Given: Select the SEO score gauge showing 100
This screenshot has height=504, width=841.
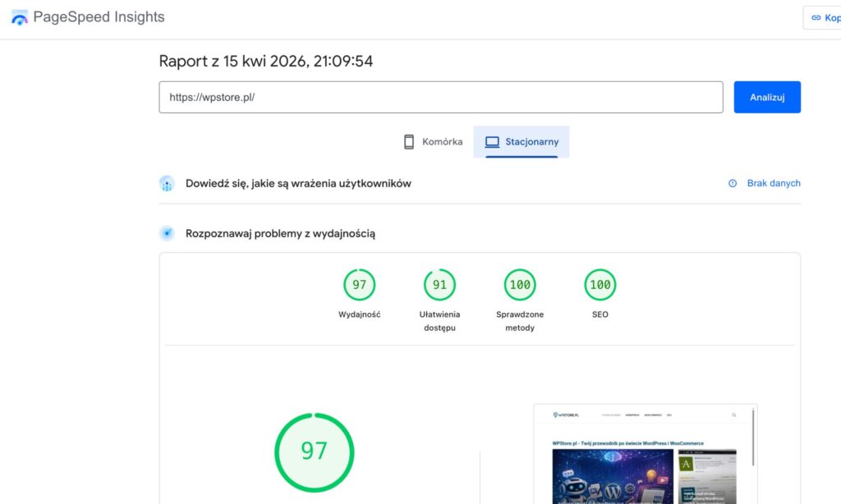Looking at the screenshot, I should click(x=600, y=286).
